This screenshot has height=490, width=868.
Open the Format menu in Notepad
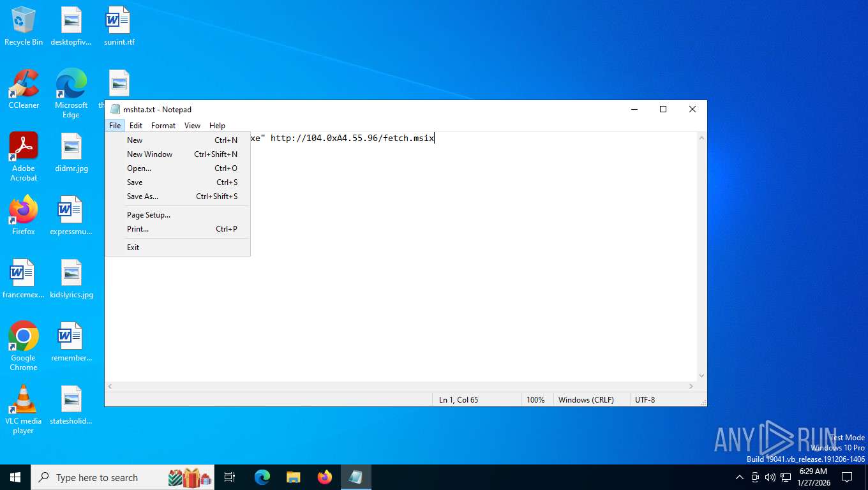[163, 126]
